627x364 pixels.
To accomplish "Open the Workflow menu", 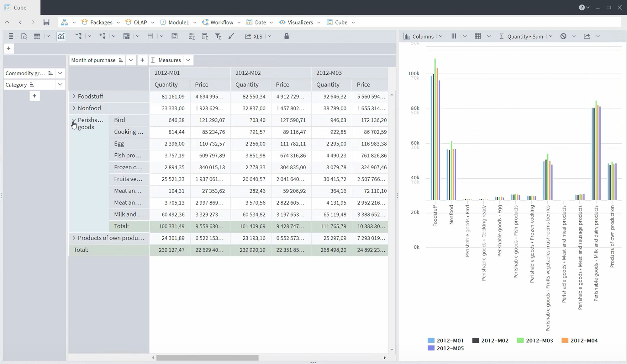I will pyautogui.click(x=221, y=22).
